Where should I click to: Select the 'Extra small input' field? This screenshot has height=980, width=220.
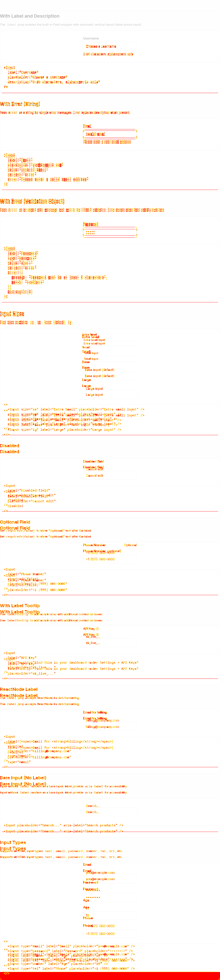110,343
